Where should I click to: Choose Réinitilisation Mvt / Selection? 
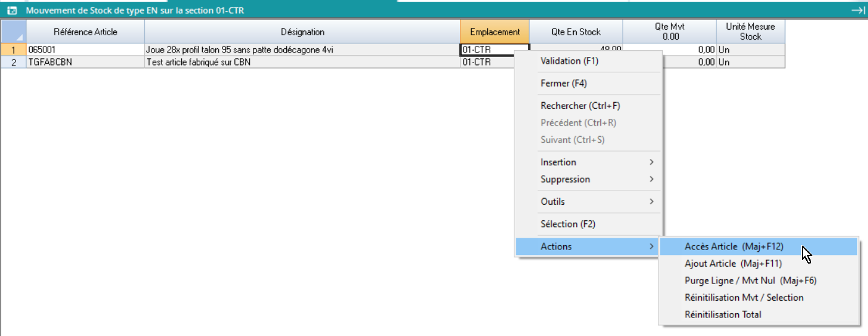pos(744,298)
